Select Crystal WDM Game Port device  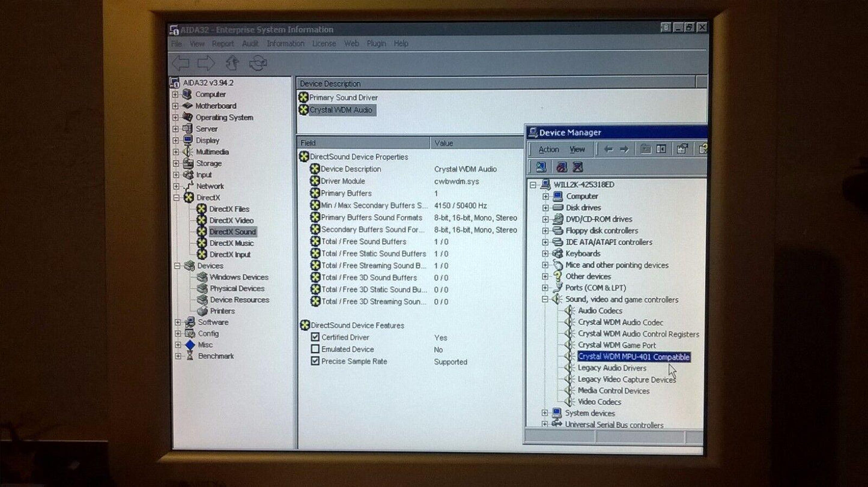pos(616,345)
